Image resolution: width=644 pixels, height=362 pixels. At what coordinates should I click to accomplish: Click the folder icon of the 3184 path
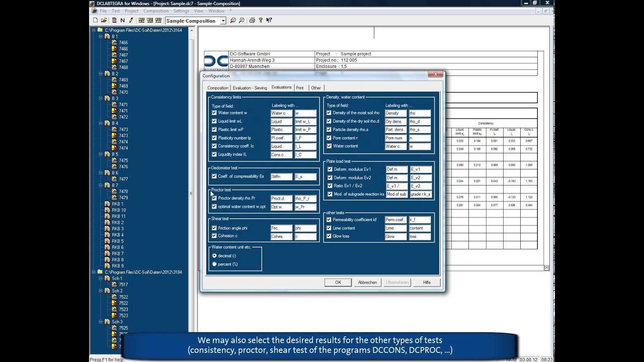[x=100, y=272]
